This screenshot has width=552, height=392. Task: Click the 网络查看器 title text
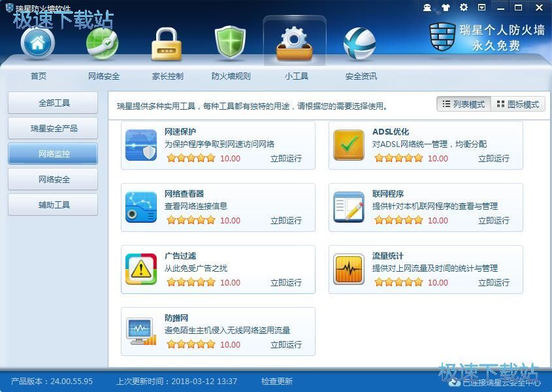[184, 193]
